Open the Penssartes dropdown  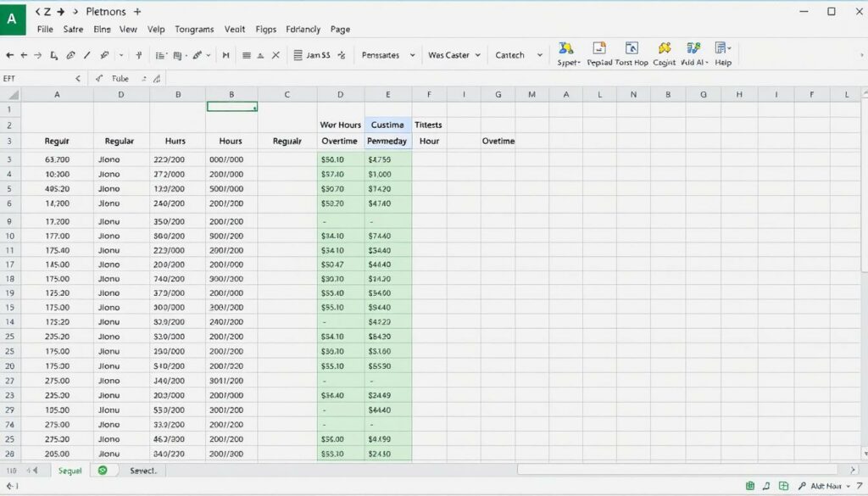[388, 55]
